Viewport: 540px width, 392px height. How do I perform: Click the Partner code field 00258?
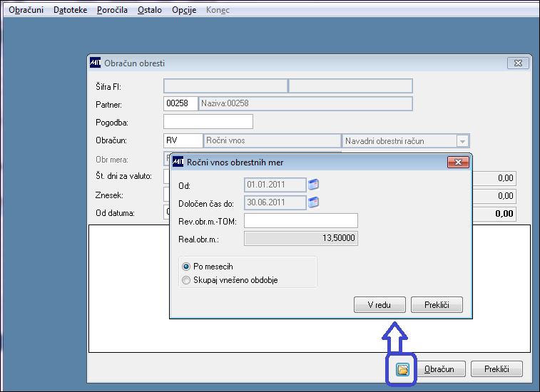pos(180,103)
